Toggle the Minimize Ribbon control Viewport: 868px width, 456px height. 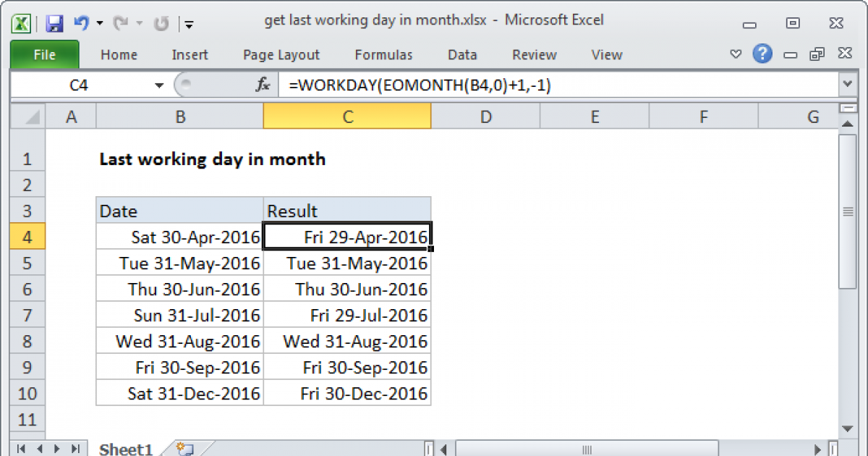click(736, 54)
